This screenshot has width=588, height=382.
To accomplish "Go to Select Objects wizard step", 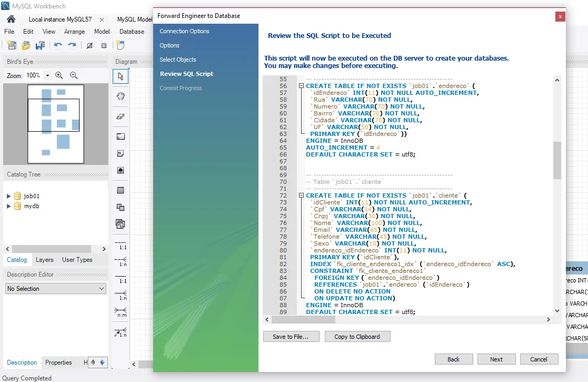I will (x=178, y=60).
